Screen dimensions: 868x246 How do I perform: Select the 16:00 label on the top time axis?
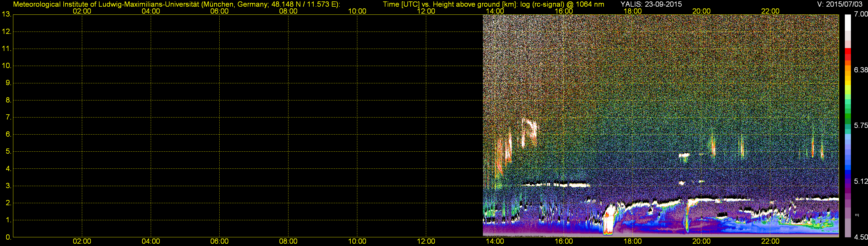point(564,11)
